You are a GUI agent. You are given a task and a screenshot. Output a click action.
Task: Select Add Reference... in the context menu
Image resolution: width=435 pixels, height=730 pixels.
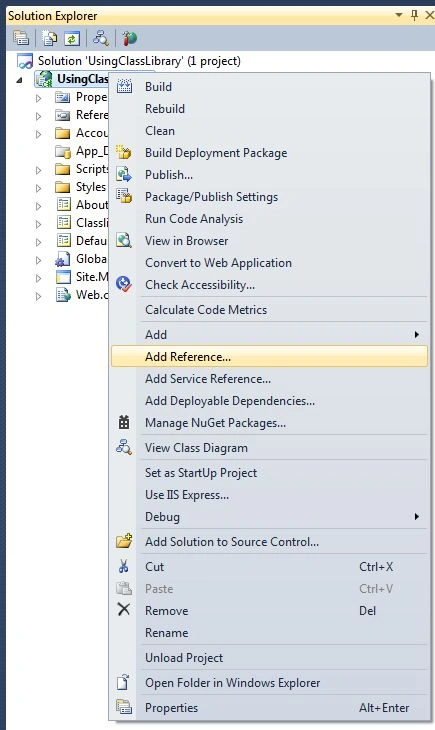pyautogui.click(x=269, y=357)
